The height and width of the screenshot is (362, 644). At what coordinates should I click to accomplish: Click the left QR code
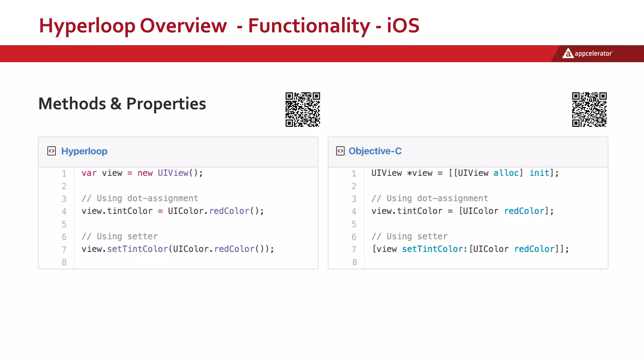303,109
